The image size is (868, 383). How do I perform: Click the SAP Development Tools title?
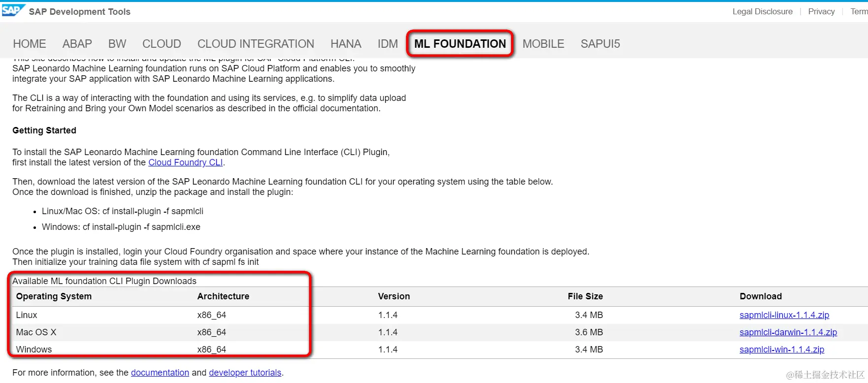pos(80,12)
